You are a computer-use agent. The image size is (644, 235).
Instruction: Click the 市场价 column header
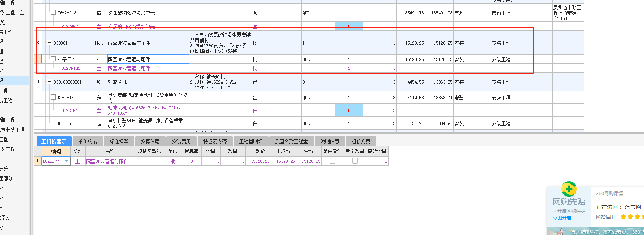[284, 151]
